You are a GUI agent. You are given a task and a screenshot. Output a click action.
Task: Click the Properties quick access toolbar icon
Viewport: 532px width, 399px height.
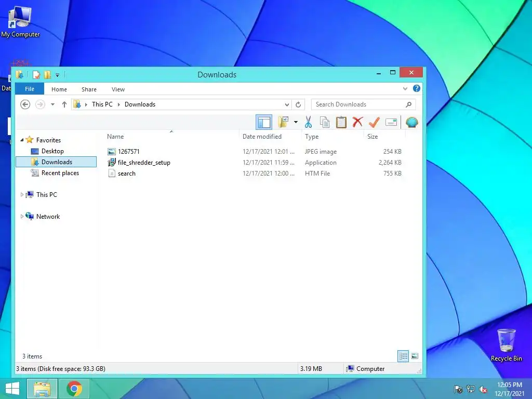coord(36,75)
